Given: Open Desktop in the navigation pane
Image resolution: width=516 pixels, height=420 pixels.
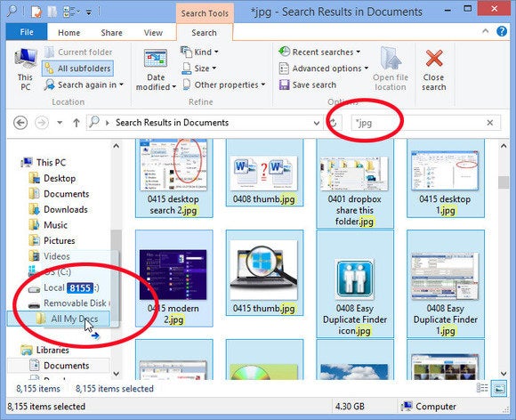Looking at the screenshot, I should point(52,178).
